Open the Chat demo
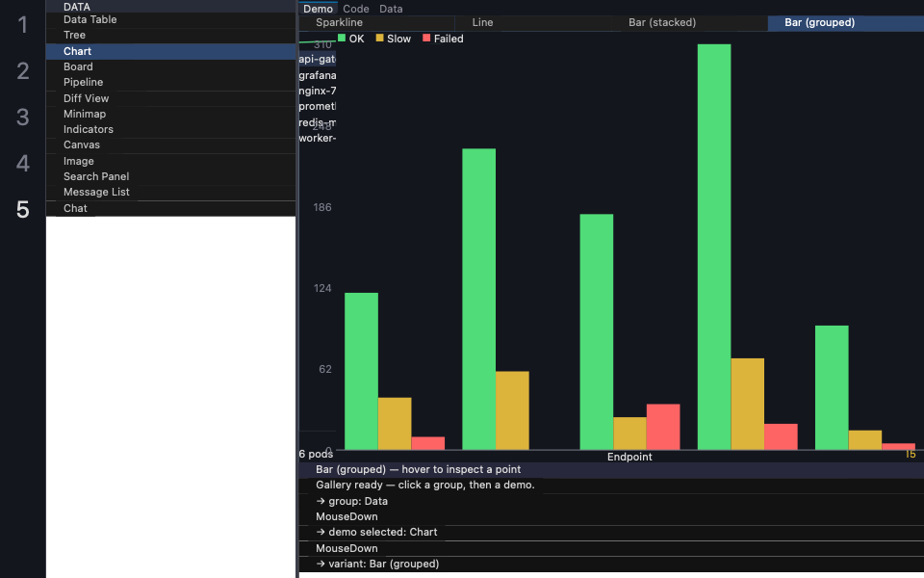This screenshot has height=578, width=924. point(170,208)
